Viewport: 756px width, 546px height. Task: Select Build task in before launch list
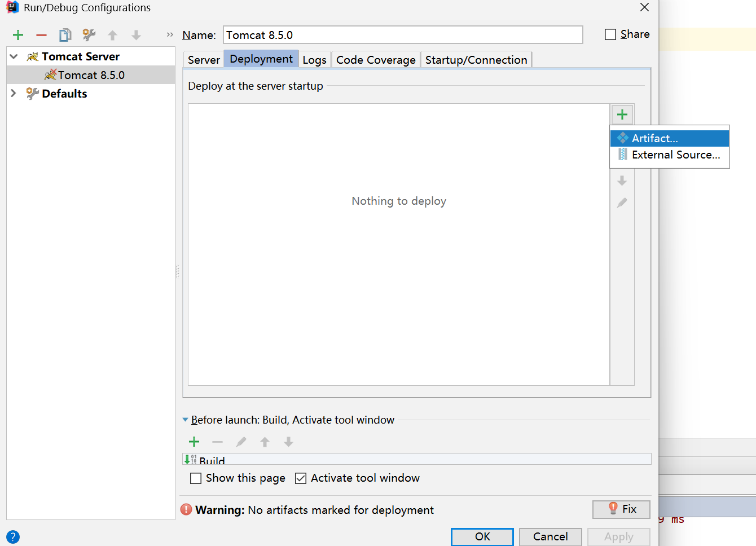click(417, 459)
